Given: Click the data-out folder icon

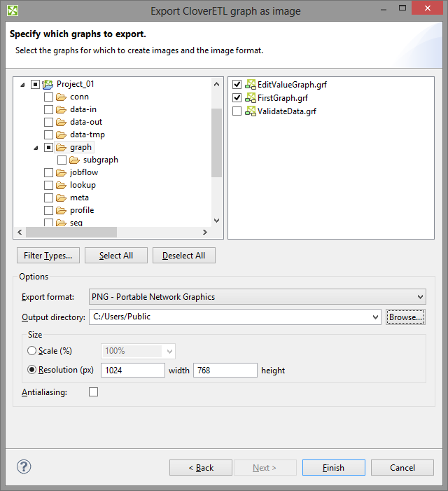Looking at the screenshot, I should [62, 122].
